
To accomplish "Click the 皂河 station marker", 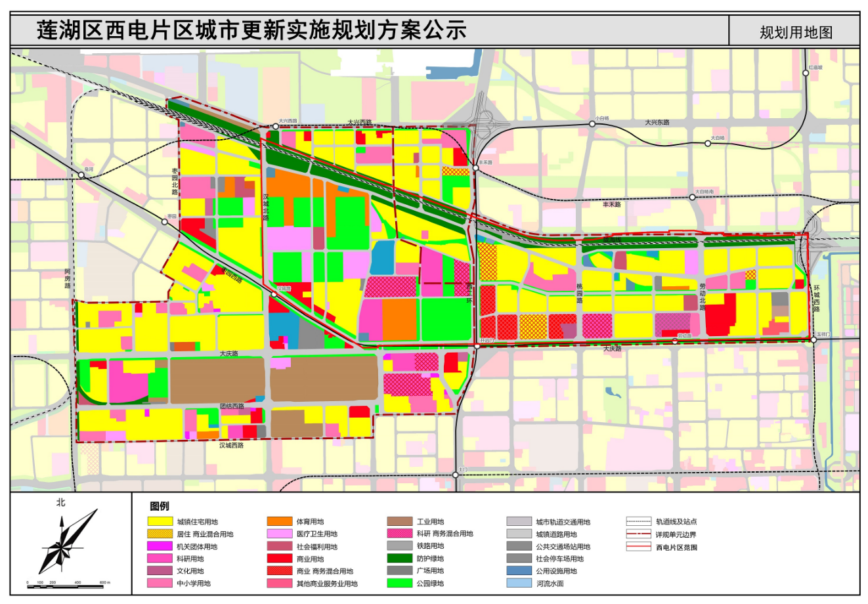I will [82, 175].
